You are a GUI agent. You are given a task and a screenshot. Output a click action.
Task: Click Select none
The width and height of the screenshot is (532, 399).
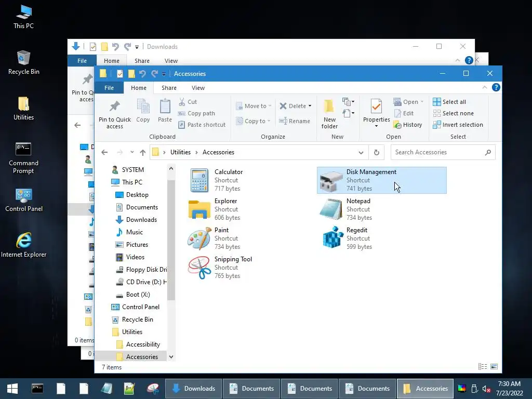pyautogui.click(x=453, y=113)
